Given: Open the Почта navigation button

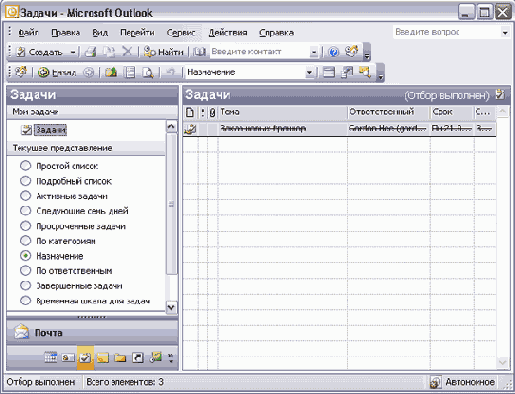Looking at the screenshot, I should coord(92,332).
